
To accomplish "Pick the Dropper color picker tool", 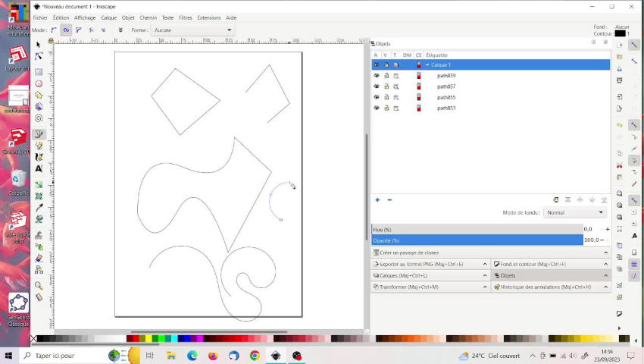I will point(39,208).
